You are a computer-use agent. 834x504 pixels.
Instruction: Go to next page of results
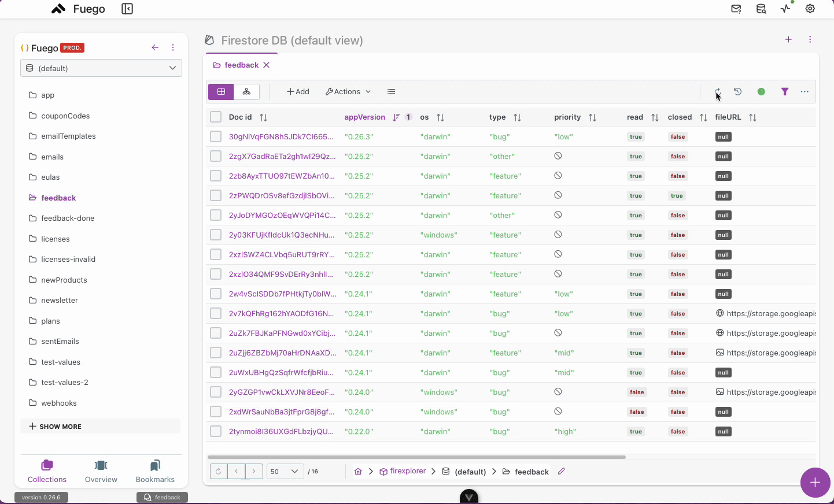254,472
